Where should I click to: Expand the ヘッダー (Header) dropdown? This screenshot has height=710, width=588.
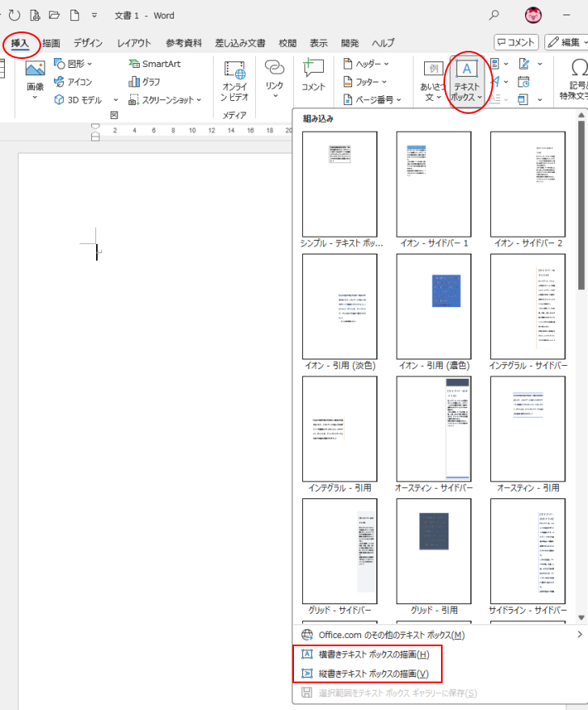point(366,64)
